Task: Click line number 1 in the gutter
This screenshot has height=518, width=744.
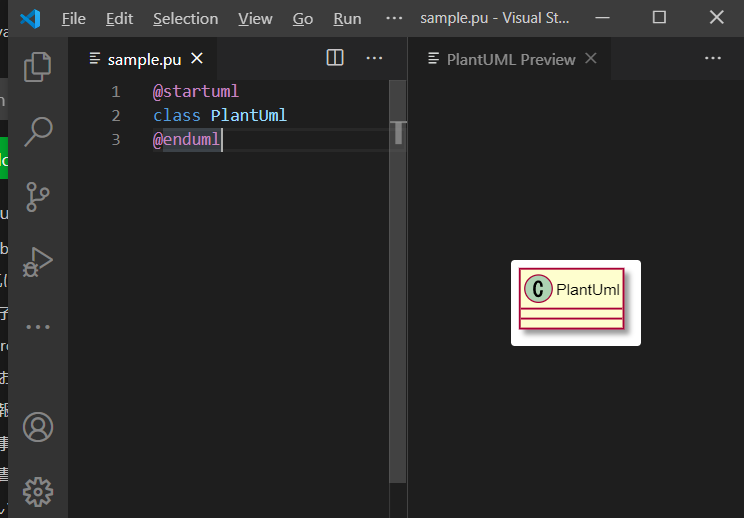Action: coord(116,92)
